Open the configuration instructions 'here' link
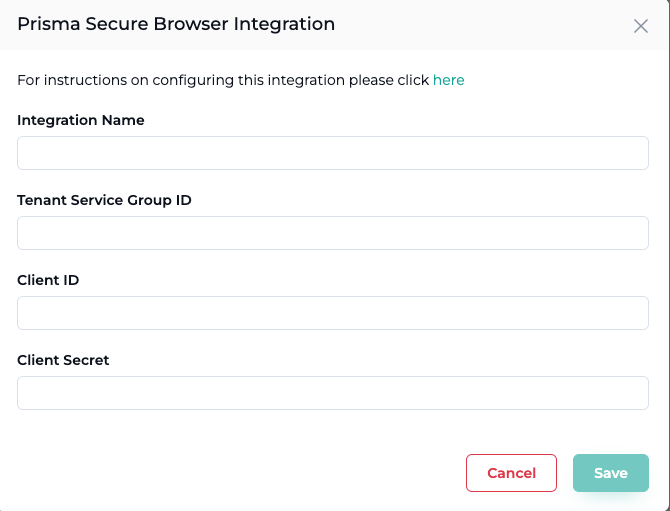Image resolution: width=670 pixels, height=511 pixels. pos(448,80)
